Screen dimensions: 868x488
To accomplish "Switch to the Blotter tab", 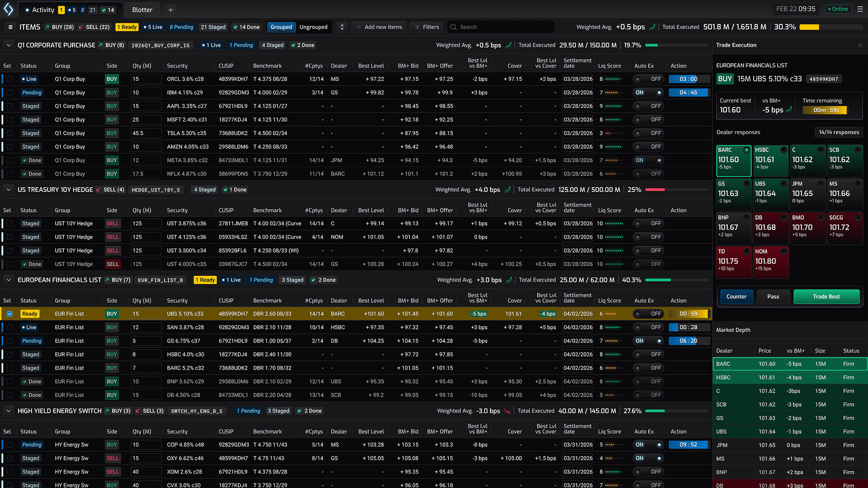I will point(142,10).
